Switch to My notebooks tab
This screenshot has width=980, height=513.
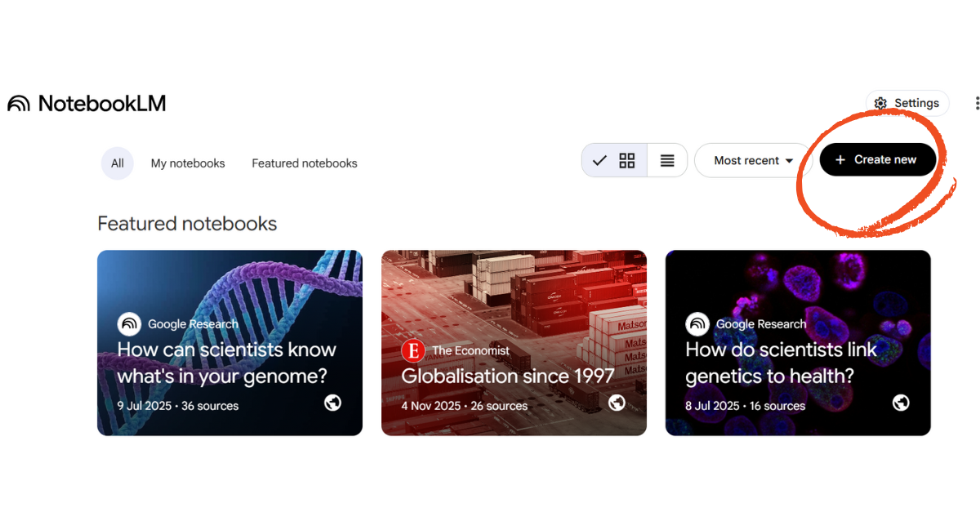click(x=188, y=163)
